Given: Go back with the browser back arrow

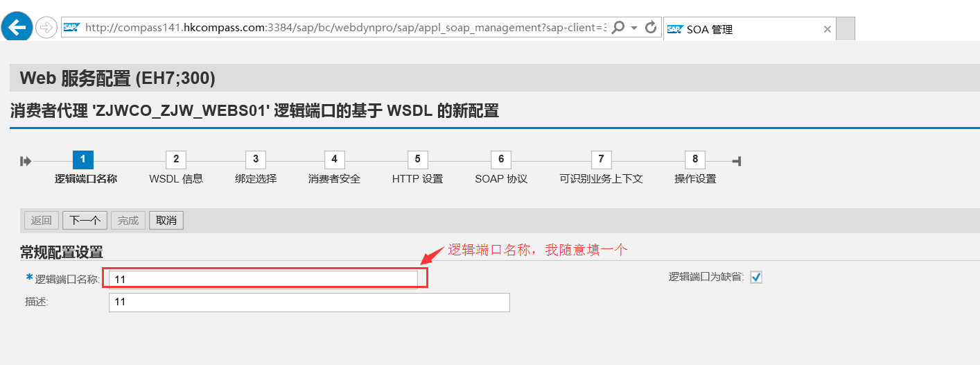Looking at the screenshot, I should pyautogui.click(x=17, y=27).
